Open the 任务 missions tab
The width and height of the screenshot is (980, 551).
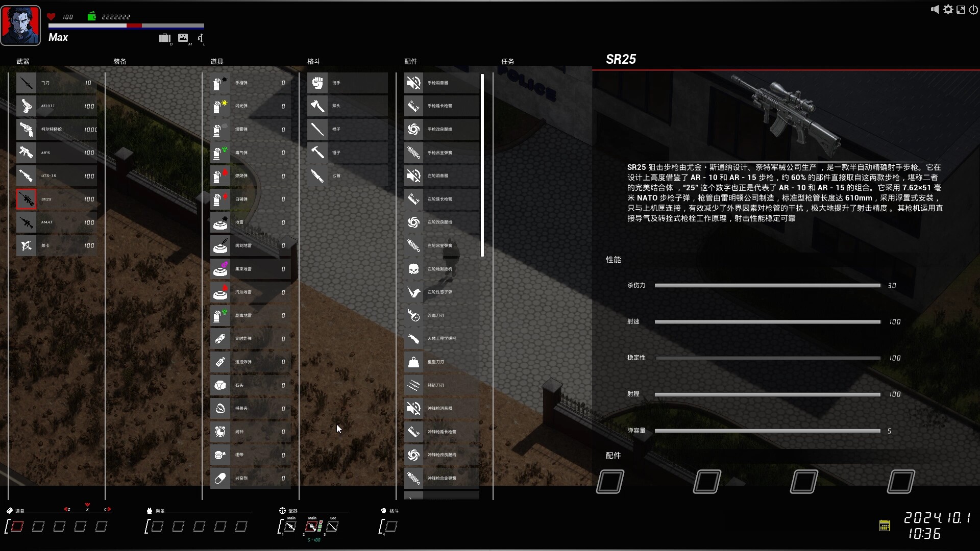tap(507, 61)
